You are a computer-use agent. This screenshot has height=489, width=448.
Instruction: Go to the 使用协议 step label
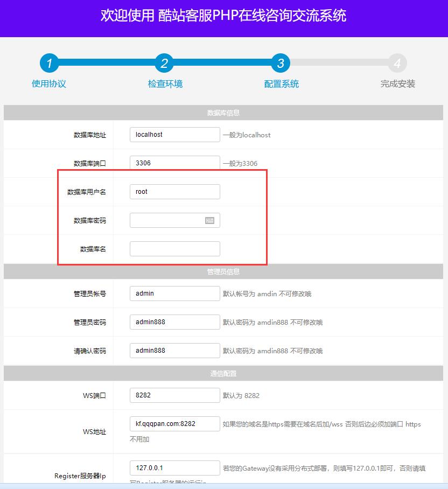(x=49, y=83)
